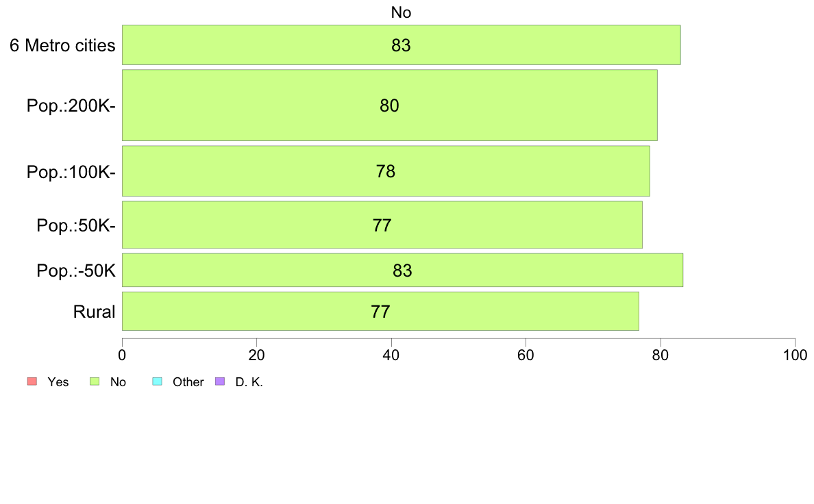The image size is (814, 504).
Task: Select the Pop.:50K- bar showing 77
Action: pos(382,225)
